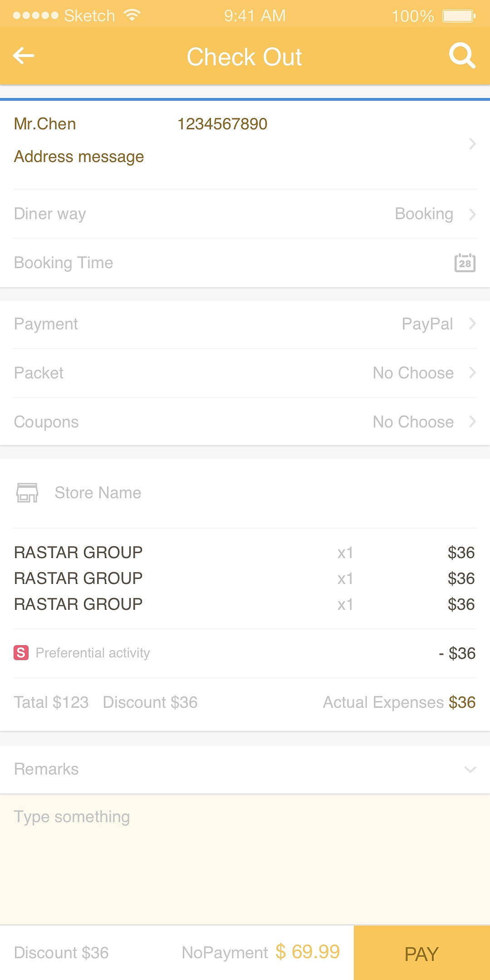Viewport: 490px width, 980px height.
Task: Tap the Store Name label
Action: pos(98,493)
